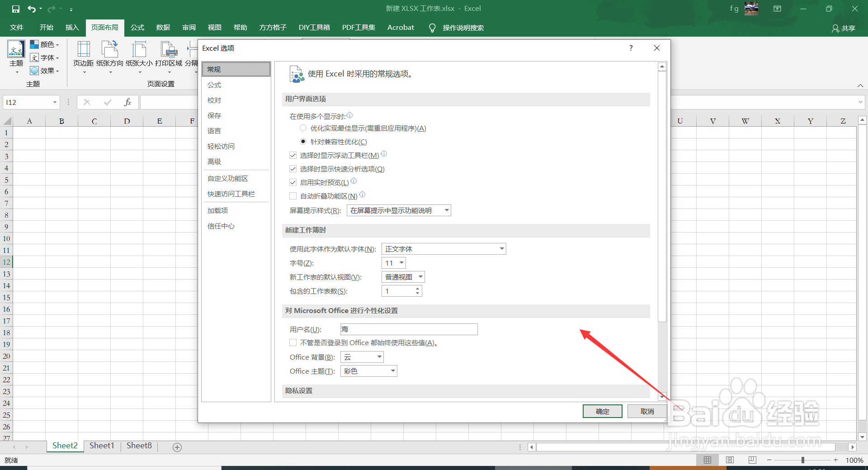Screen dimensions: 868x470
Task: Click the Undo icon in title bar
Action: (31, 9)
